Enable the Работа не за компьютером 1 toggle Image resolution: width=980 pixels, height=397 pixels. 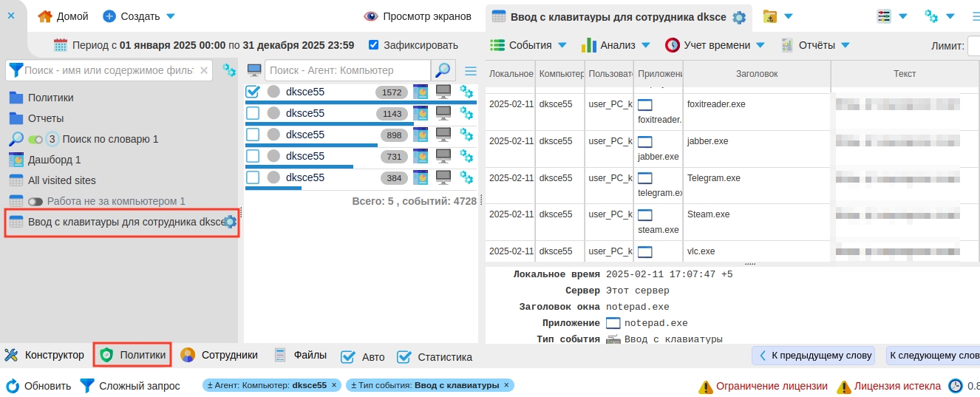(35, 201)
